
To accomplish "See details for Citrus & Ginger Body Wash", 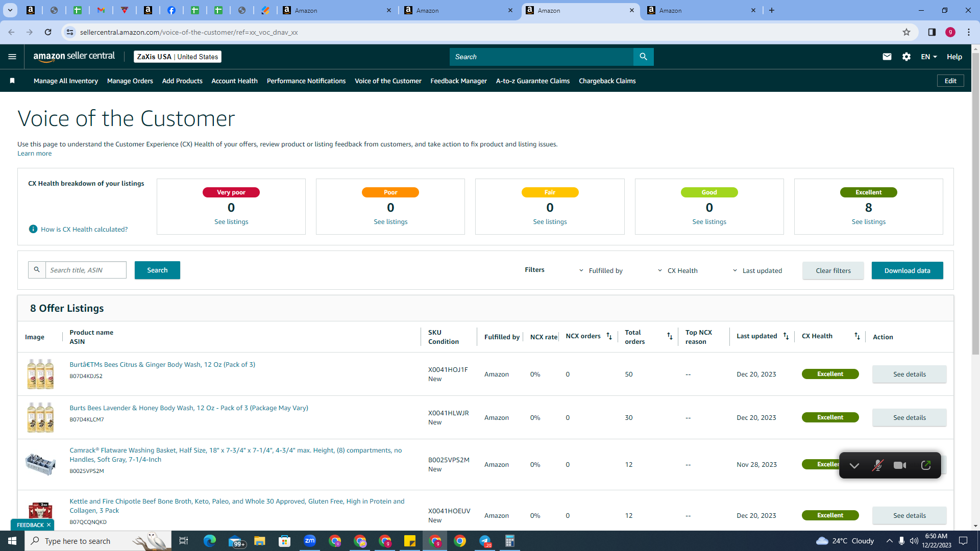I will pos(909,374).
